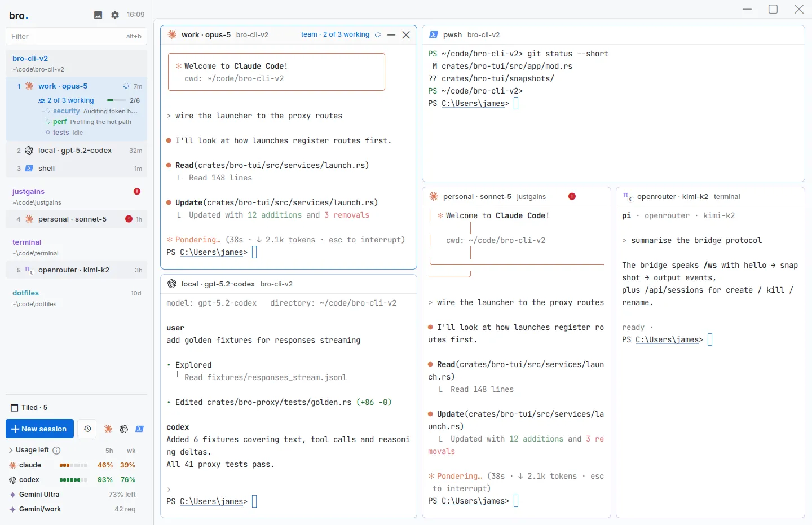812x525 pixels.
Task: Click the spinner in work · opus-5 pane header
Action: pyautogui.click(x=378, y=35)
